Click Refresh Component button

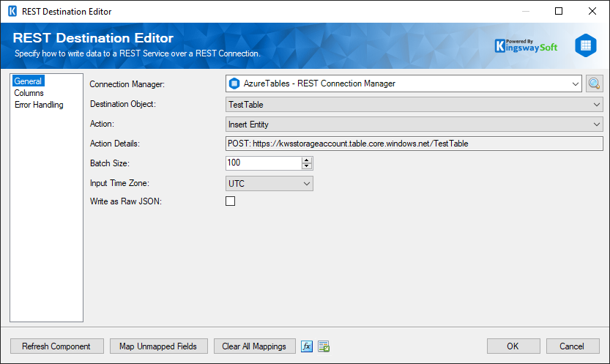pos(57,346)
